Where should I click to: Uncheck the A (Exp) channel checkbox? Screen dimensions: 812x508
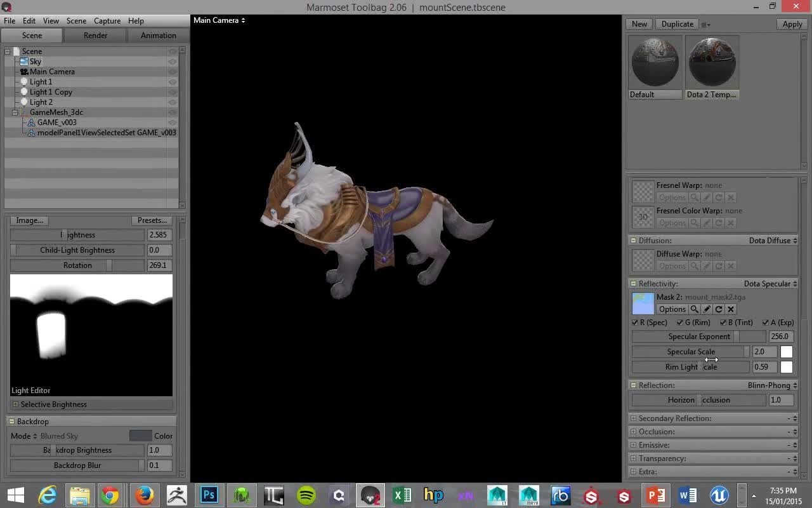point(766,323)
